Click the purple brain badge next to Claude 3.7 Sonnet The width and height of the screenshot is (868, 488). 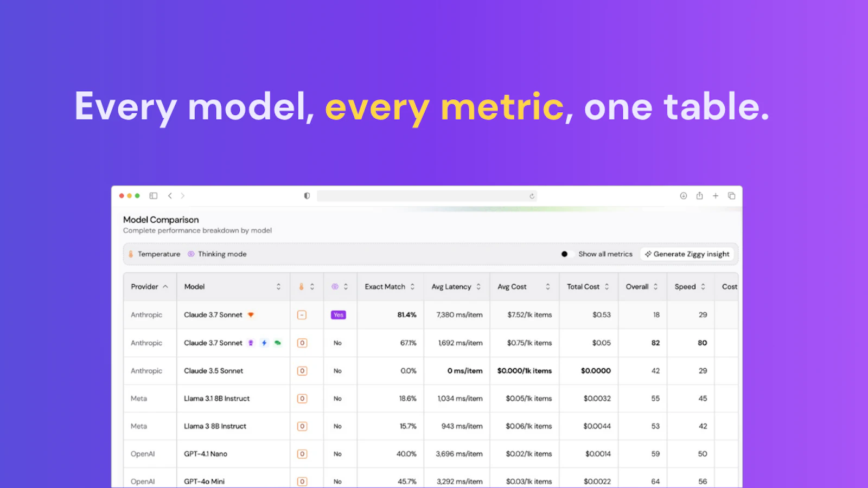click(251, 343)
